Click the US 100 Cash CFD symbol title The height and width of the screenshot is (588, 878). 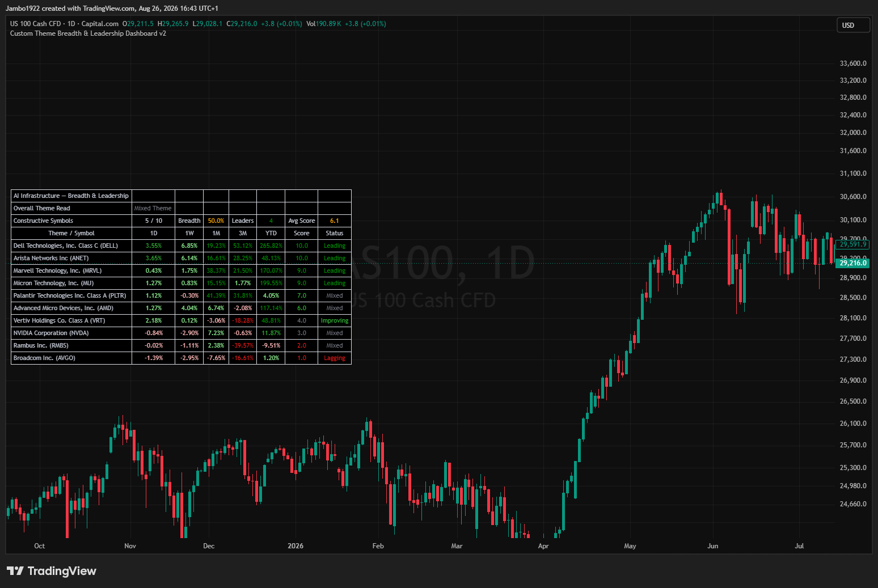pos(35,24)
